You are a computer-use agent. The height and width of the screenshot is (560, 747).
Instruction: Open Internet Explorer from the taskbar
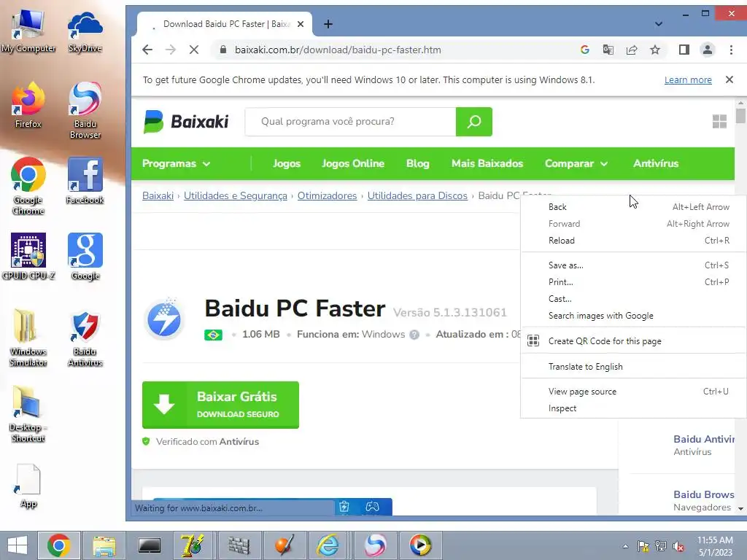[x=329, y=545]
